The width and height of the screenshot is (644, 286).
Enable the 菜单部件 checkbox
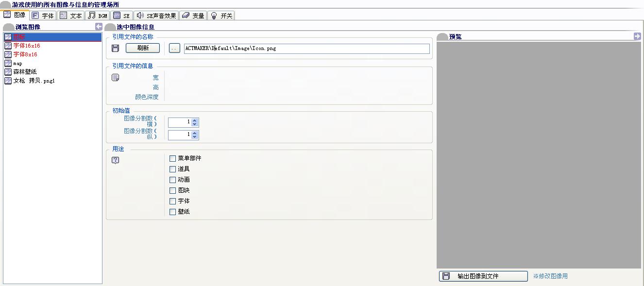[x=172, y=158]
